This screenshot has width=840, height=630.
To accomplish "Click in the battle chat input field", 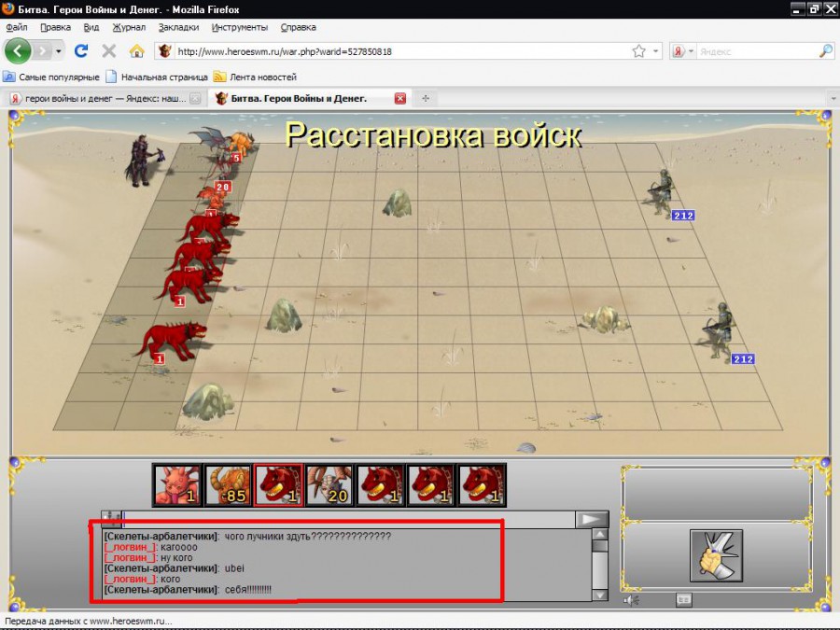I will click(x=348, y=519).
